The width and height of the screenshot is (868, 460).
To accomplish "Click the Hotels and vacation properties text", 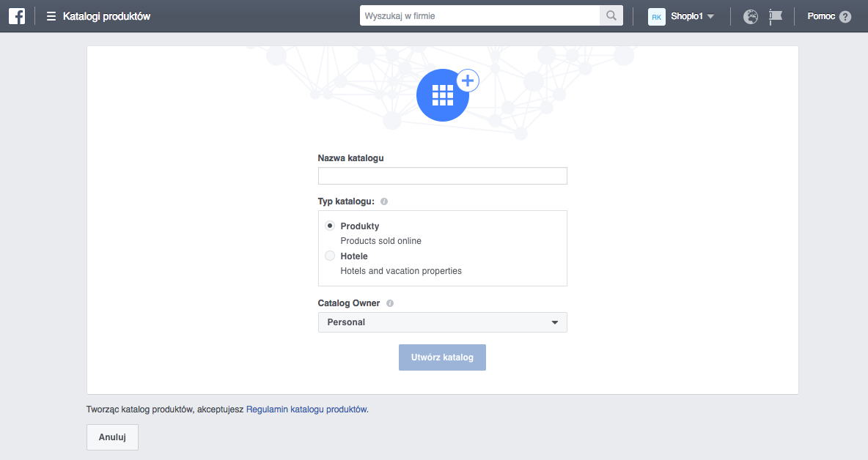I will 401,271.
